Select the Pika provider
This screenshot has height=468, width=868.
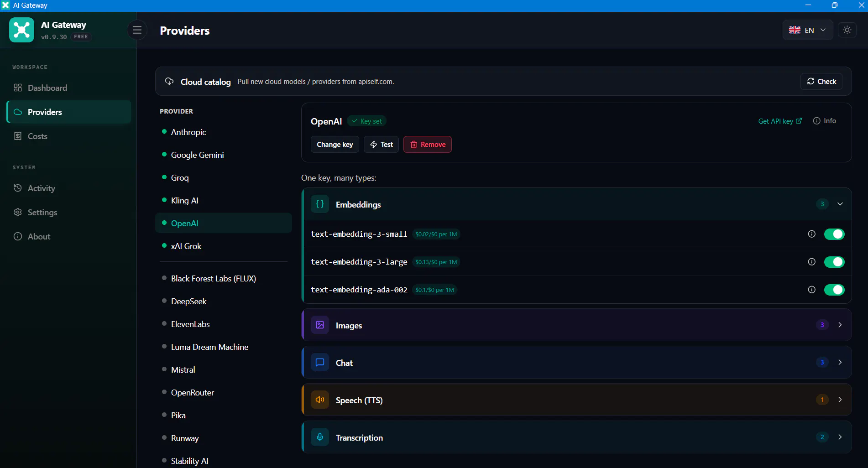pyautogui.click(x=224, y=415)
